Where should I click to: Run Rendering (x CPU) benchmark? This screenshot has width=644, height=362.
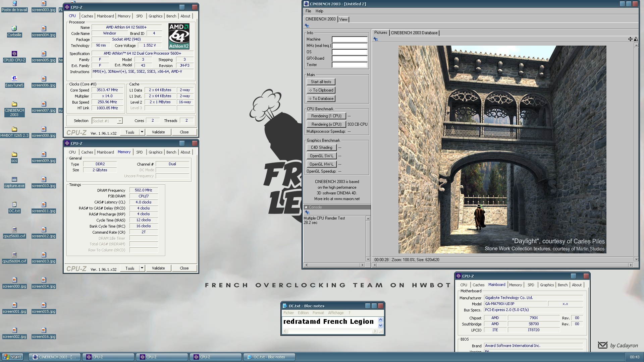coord(326,124)
